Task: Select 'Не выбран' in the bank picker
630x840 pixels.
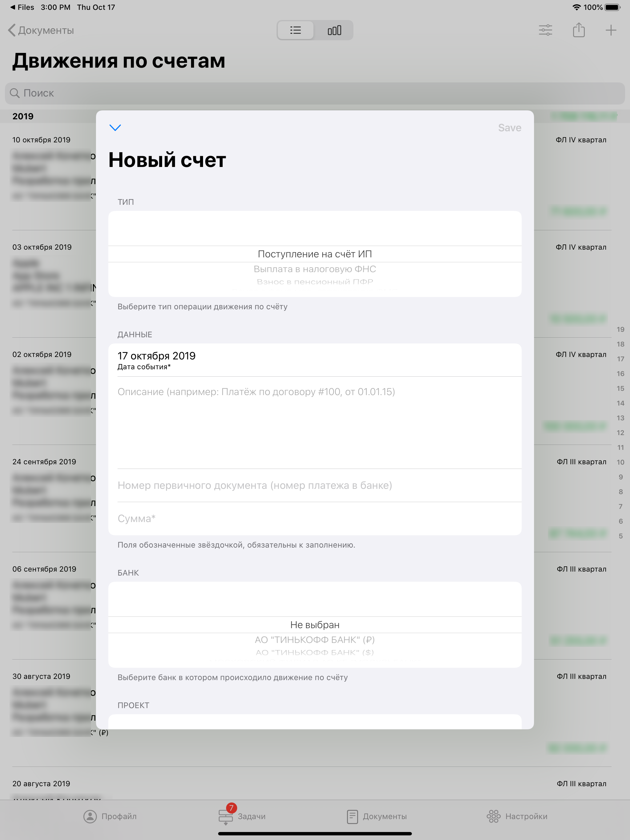Action: click(315, 624)
